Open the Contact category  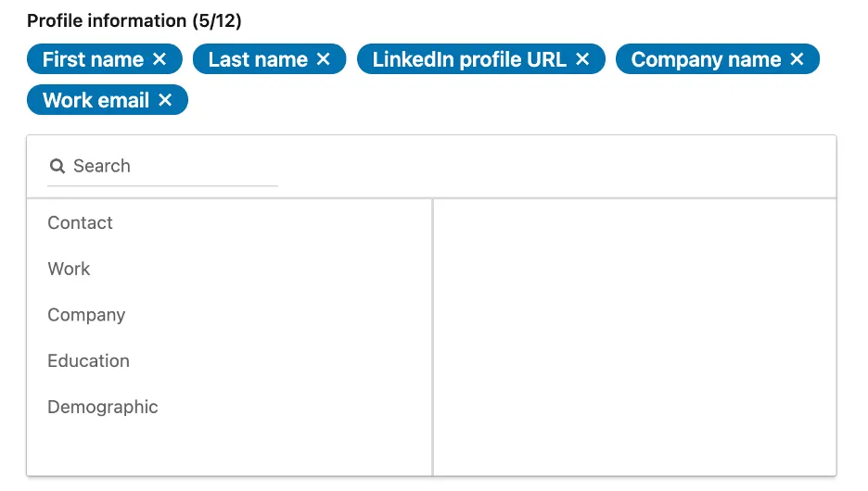pos(81,223)
